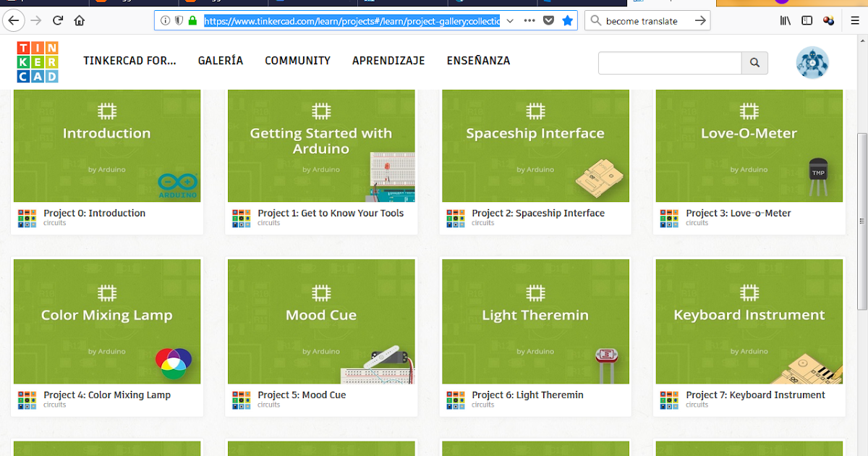Open the browser sidebar icon
The width and height of the screenshot is (868, 456).
click(x=806, y=20)
